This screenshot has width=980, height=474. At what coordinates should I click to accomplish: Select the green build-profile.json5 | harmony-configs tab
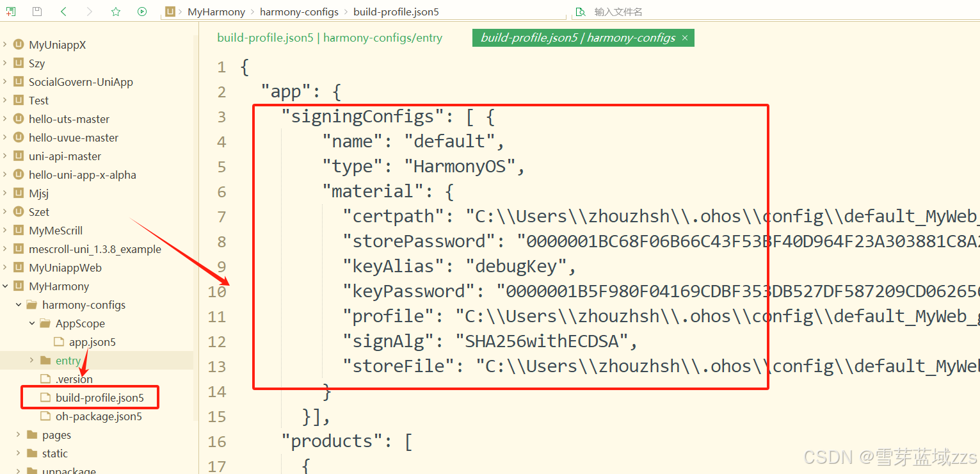point(578,38)
